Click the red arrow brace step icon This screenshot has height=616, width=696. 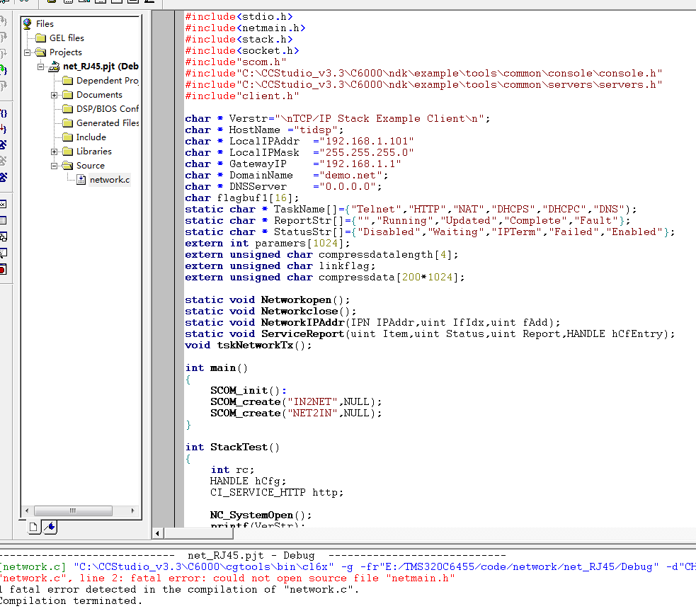[x=3, y=129]
